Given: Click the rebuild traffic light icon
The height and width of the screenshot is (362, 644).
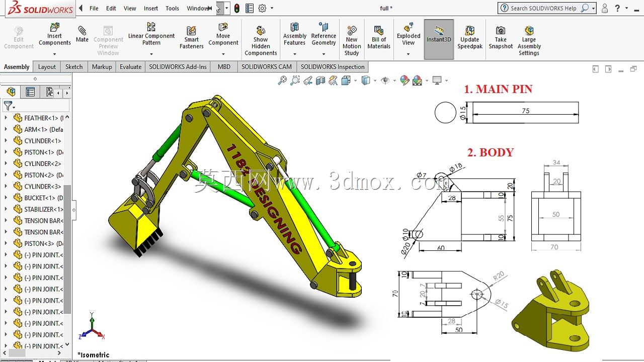Looking at the screenshot, I should 237,8.
